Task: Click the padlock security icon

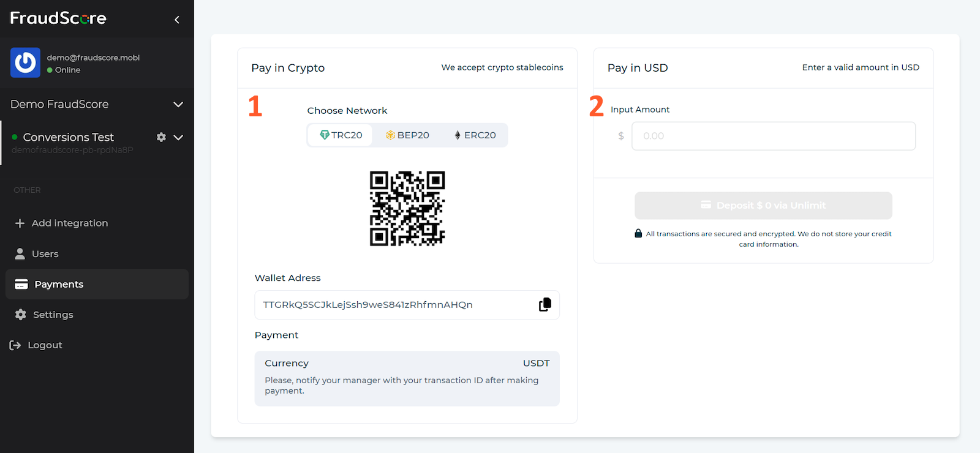Action: (638, 233)
